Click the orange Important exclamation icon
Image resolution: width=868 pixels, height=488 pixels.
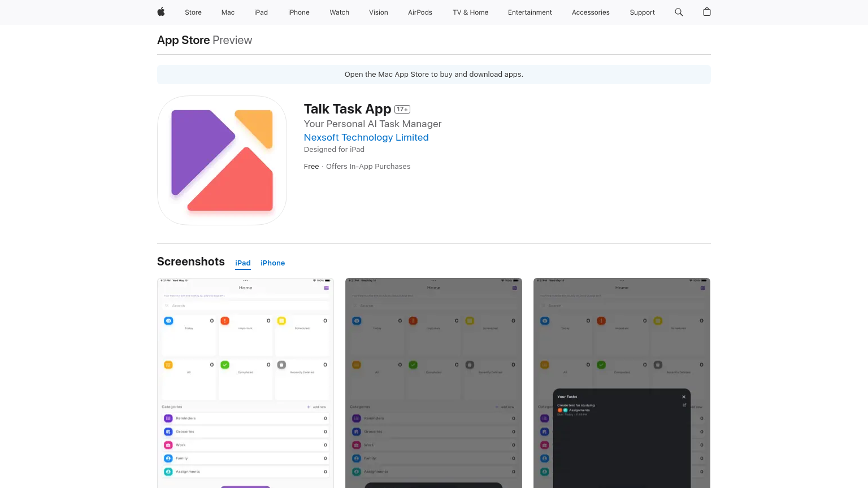(x=225, y=320)
